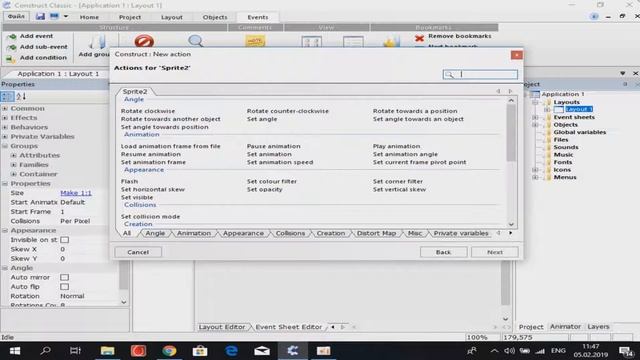Image resolution: width=640 pixels, height=360 pixels.
Task: Click Remove bookmarks red X icon
Action: tap(419, 38)
